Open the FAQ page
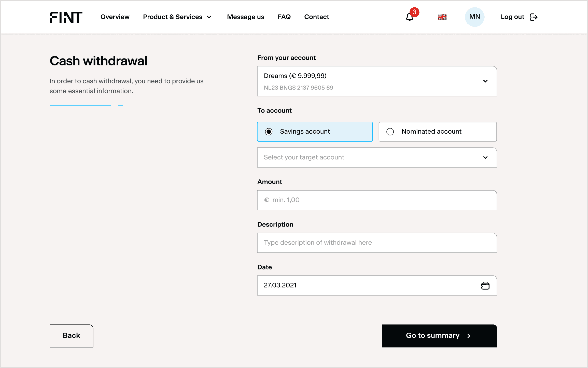Viewport: 588px width, 368px height. [284, 17]
